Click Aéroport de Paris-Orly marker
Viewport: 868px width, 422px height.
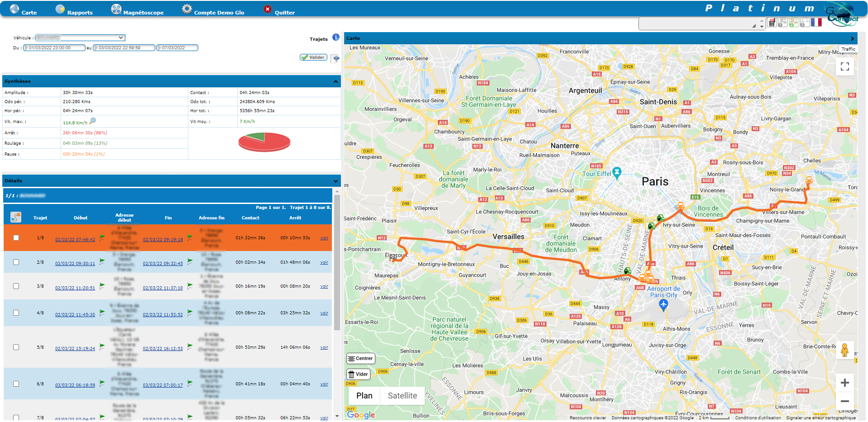click(x=663, y=305)
